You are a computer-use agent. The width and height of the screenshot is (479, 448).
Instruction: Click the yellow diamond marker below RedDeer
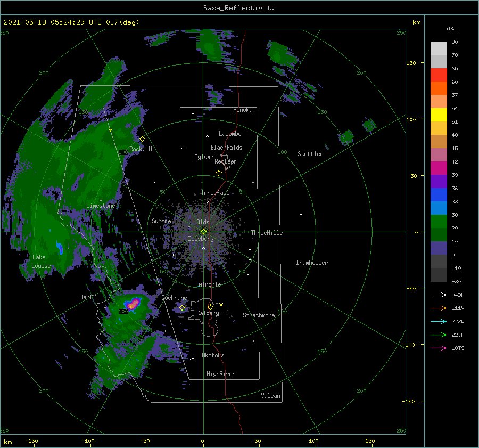pyautogui.click(x=219, y=173)
